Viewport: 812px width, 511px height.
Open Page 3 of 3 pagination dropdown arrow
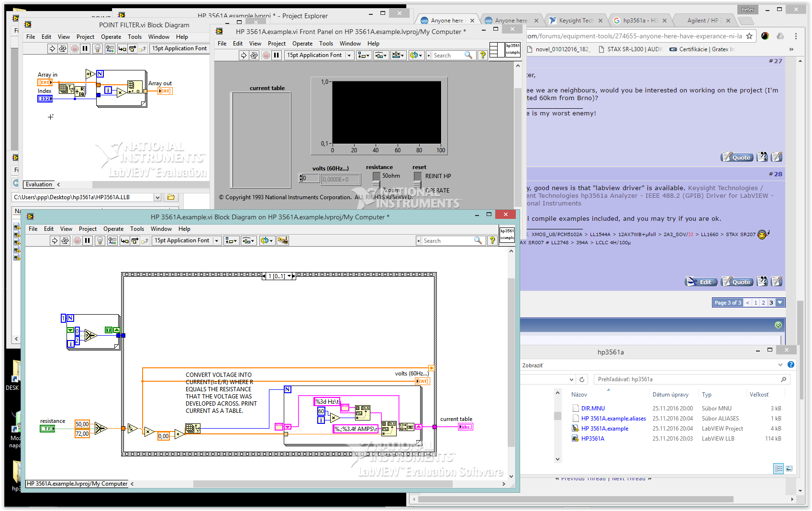click(780, 303)
